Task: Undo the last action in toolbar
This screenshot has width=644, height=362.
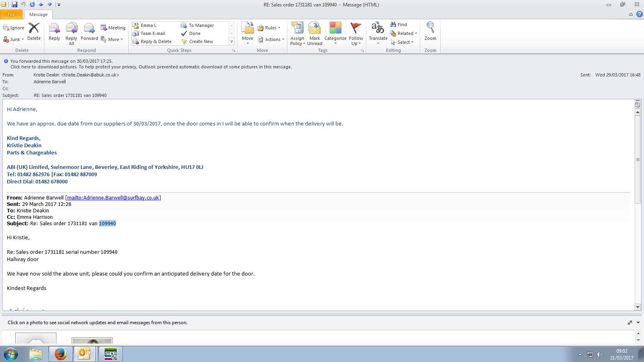Action: (x=23, y=4)
